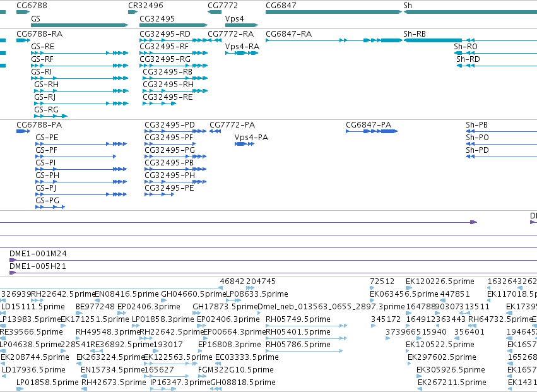537x392 pixels.
Task: Click the GS-PE protein label
Action: 47,138
